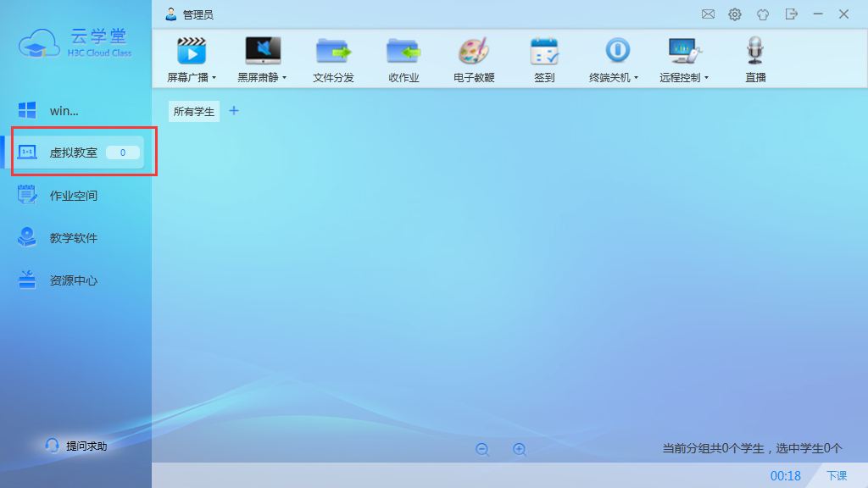Click the class timer 00:18
The image size is (868, 488).
786,476
